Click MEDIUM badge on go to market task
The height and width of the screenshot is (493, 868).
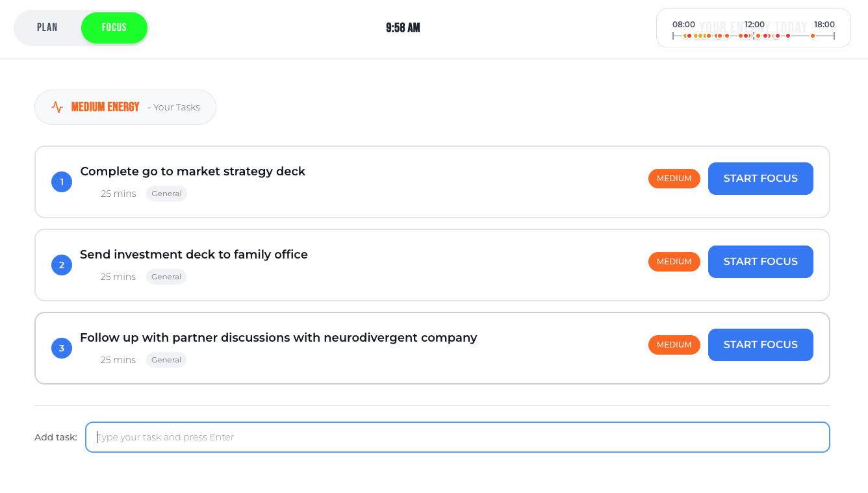[x=674, y=179]
